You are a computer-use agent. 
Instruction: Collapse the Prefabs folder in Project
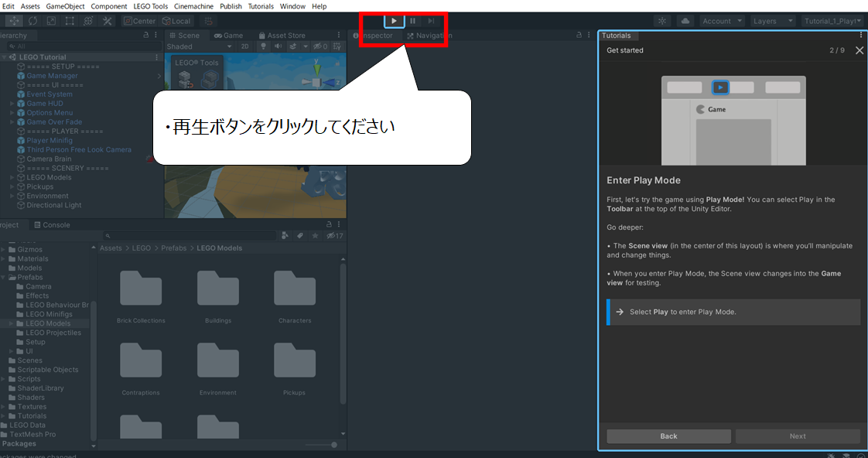(x=3, y=278)
